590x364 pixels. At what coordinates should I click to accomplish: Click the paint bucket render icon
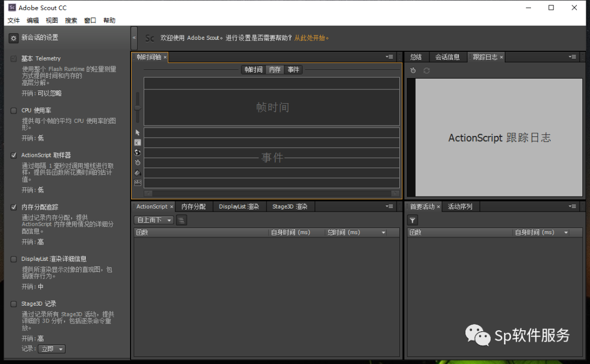pyautogui.click(x=138, y=172)
